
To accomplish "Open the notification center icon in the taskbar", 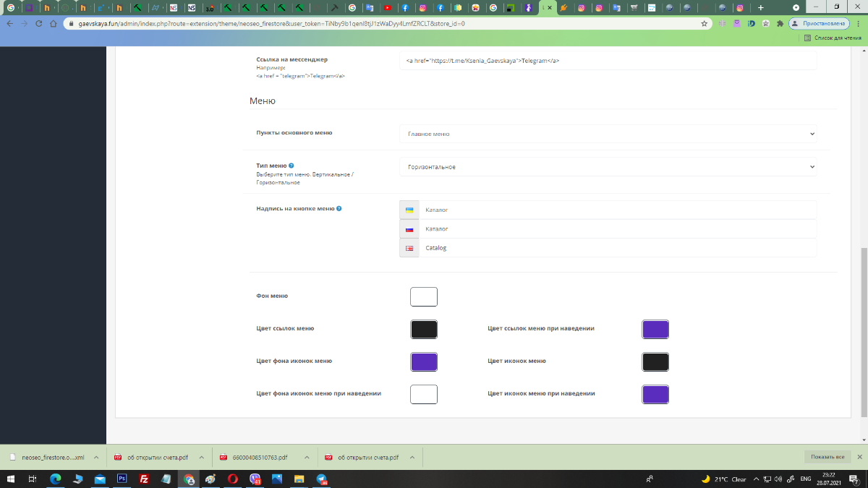I will pyautogui.click(x=853, y=479).
